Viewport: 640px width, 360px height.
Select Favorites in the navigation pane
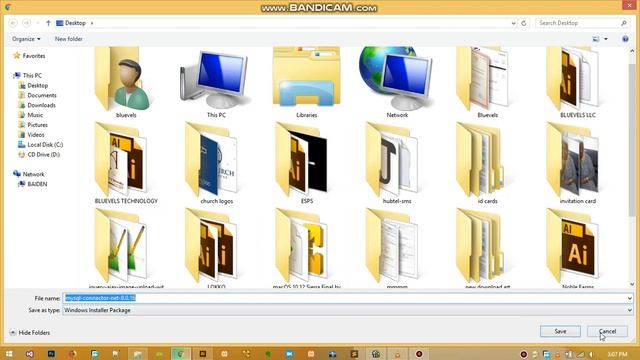click(29, 56)
